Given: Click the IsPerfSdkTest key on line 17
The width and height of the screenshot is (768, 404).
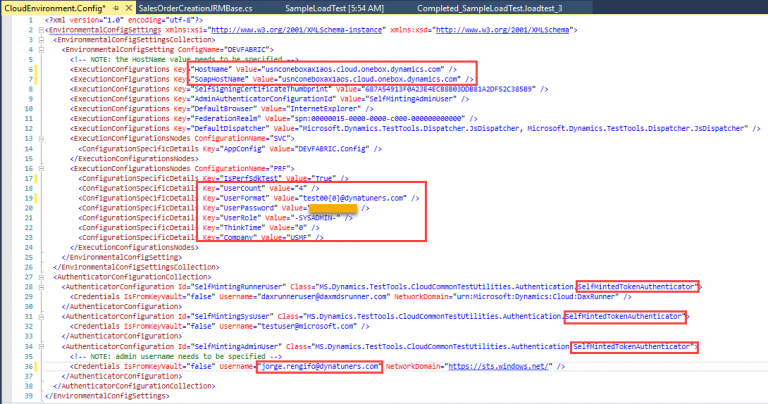Looking at the screenshot, I should pos(250,178).
